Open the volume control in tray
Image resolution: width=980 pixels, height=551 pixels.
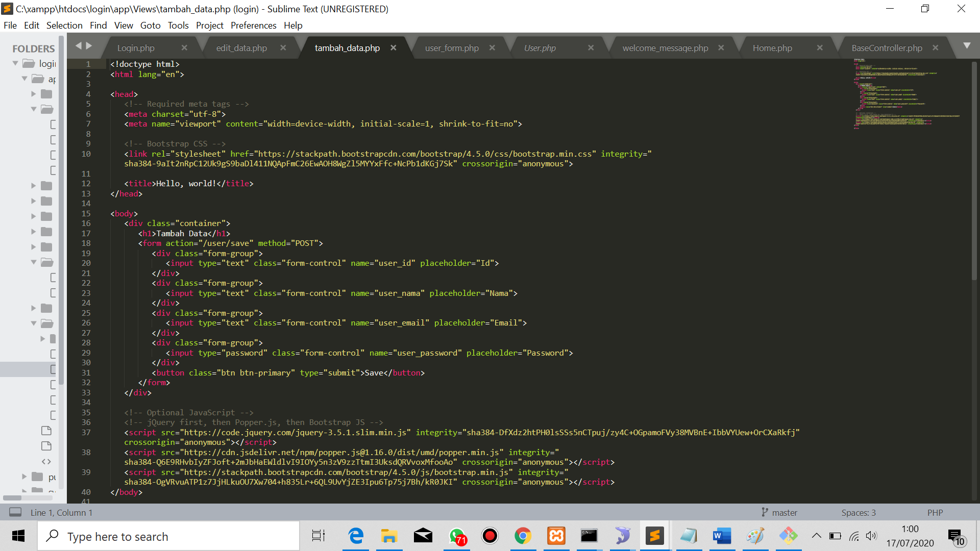[x=871, y=536]
